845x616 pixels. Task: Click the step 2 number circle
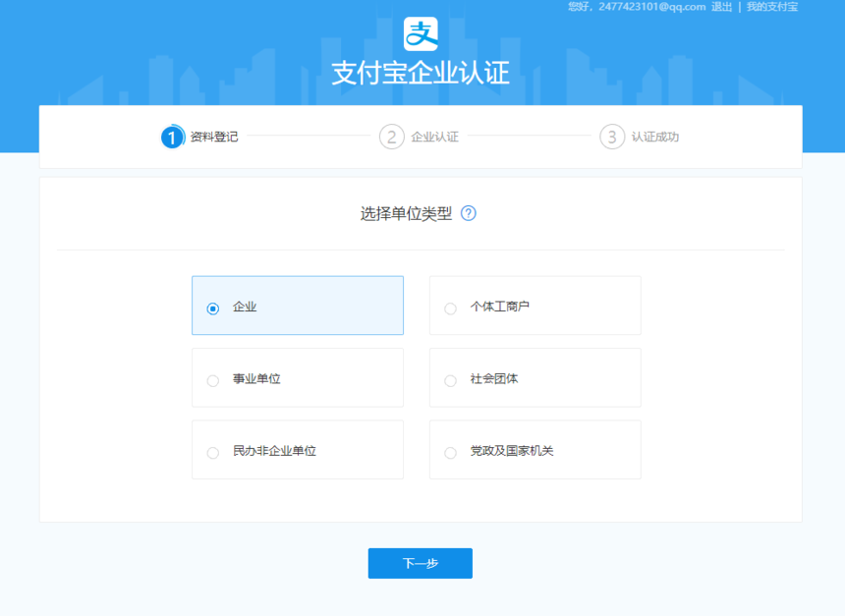pyautogui.click(x=392, y=137)
